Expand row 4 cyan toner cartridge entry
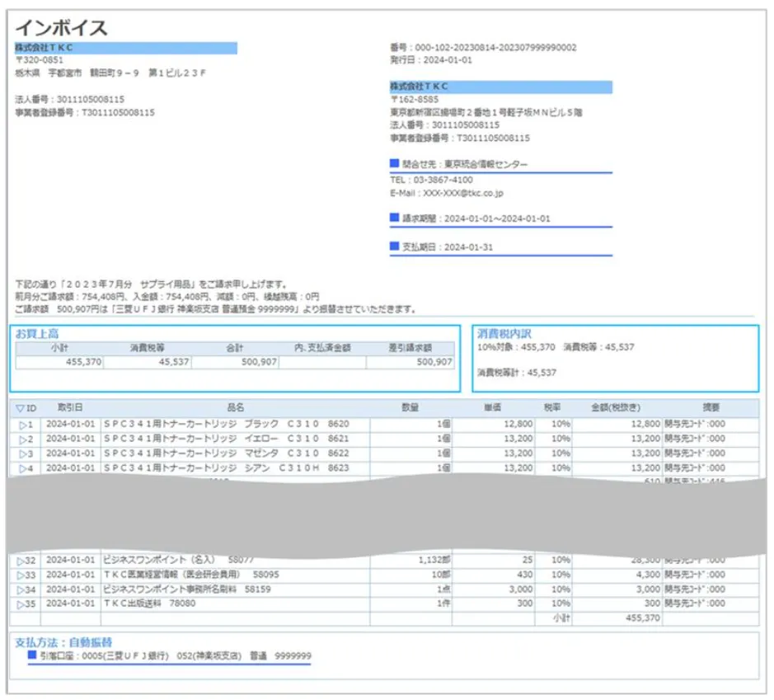Screen dimensions: 774x700 pos(24,468)
